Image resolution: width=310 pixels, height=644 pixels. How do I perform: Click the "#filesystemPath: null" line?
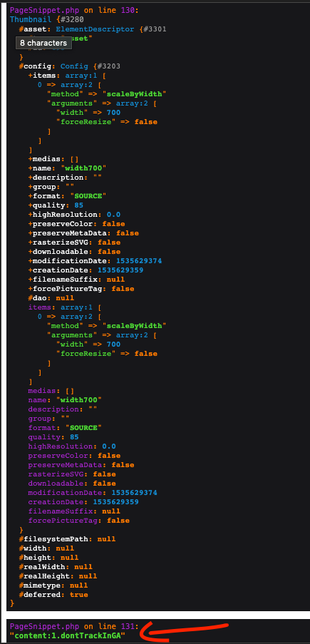67,539
